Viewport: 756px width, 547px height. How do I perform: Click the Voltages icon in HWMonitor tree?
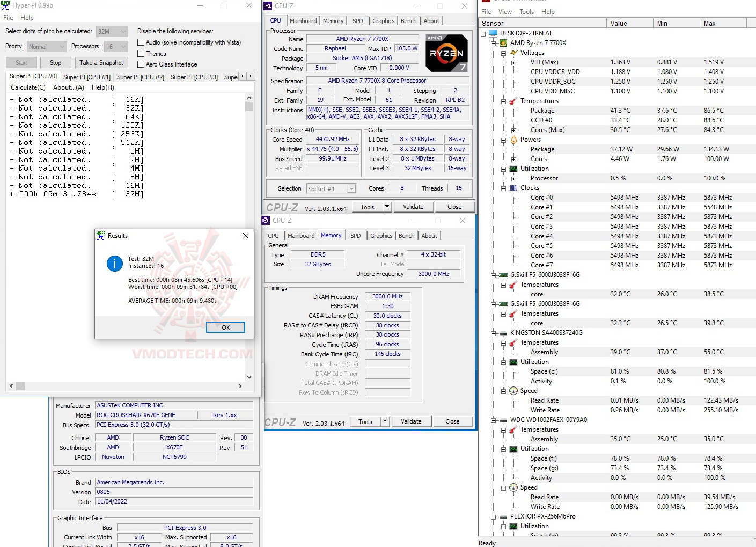[x=514, y=53]
